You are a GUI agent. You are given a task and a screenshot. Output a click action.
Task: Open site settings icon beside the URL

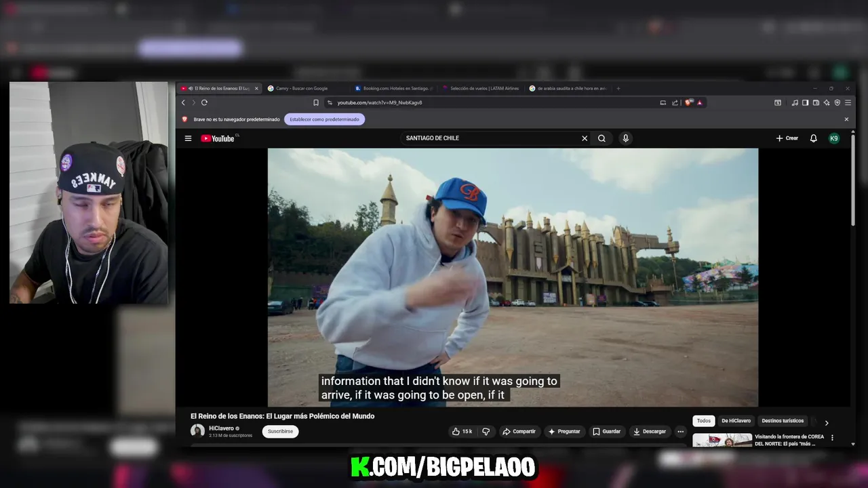tap(330, 102)
